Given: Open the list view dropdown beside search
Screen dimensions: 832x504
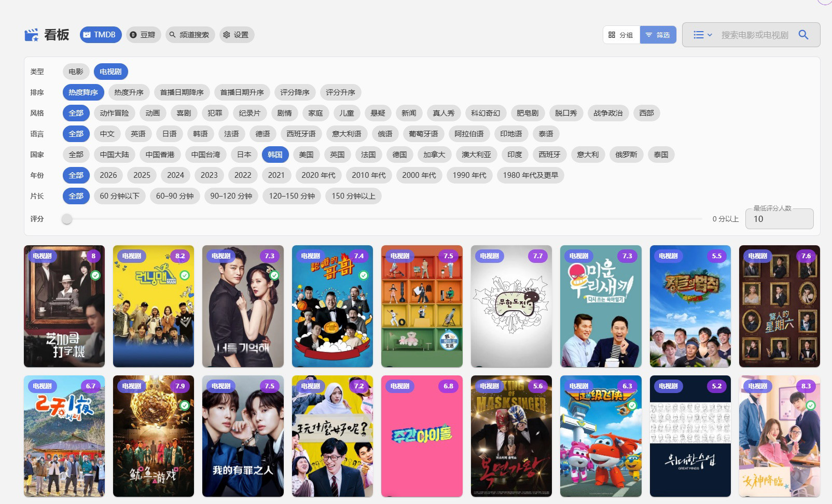Looking at the screenshot, I should (703, 35).
